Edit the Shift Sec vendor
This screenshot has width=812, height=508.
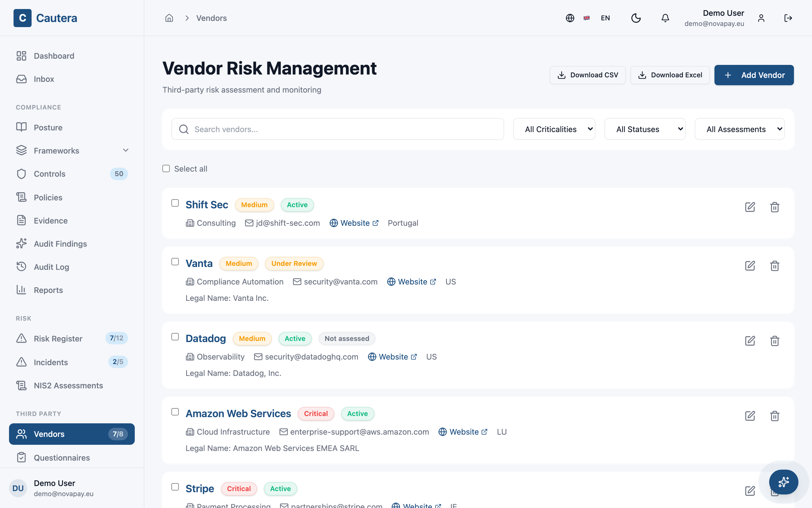tap(750, 207)
